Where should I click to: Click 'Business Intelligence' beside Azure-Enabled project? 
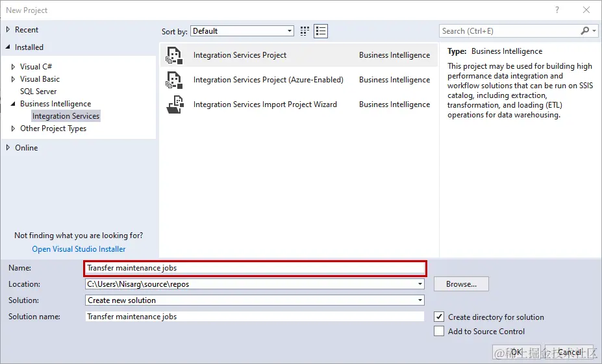pyautogui.click(x=394, y=80)
